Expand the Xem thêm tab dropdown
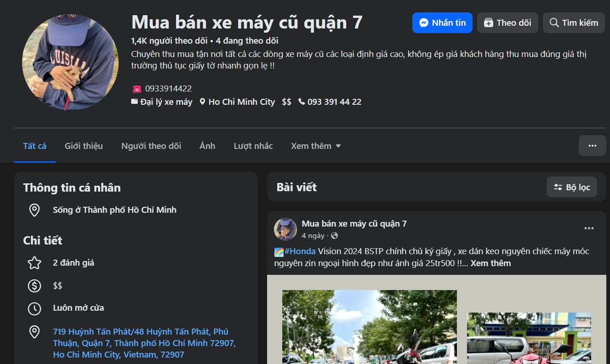610x364 pixels. coord(316,146)
